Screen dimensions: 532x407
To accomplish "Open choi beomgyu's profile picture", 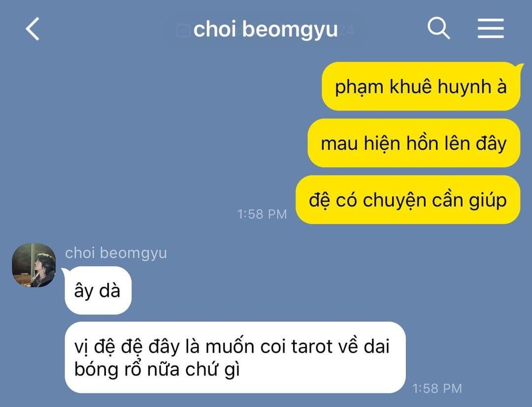I will click(x=33, y=265).
